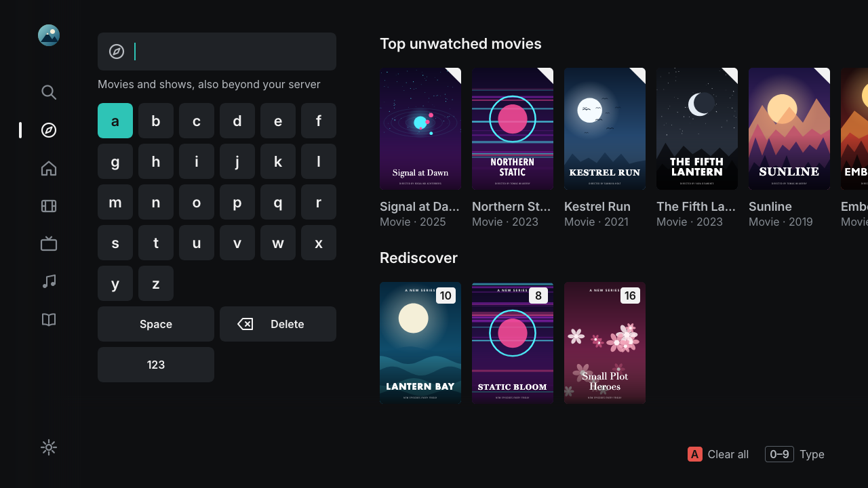The image size is (868, 488).
Task: Open Movies film-strip sidebar icon
Action: click(49, 206)
